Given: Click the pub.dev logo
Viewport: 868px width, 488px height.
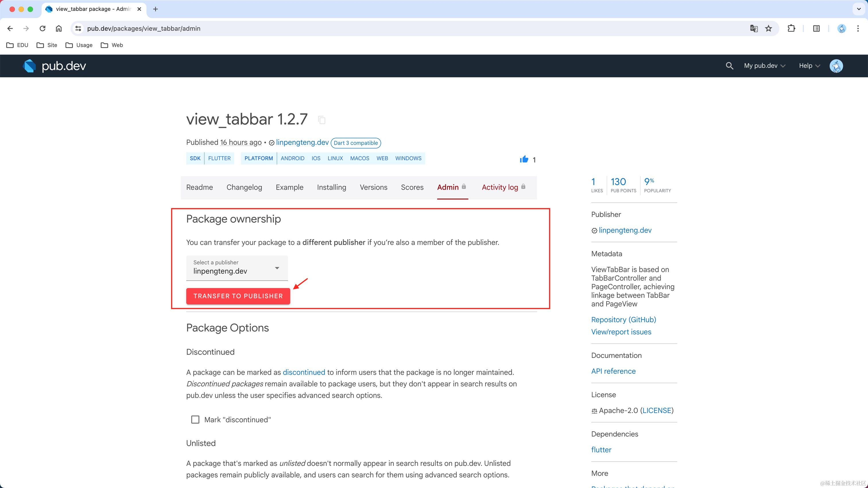Looking at the screenshot, I should click(54, 66).
